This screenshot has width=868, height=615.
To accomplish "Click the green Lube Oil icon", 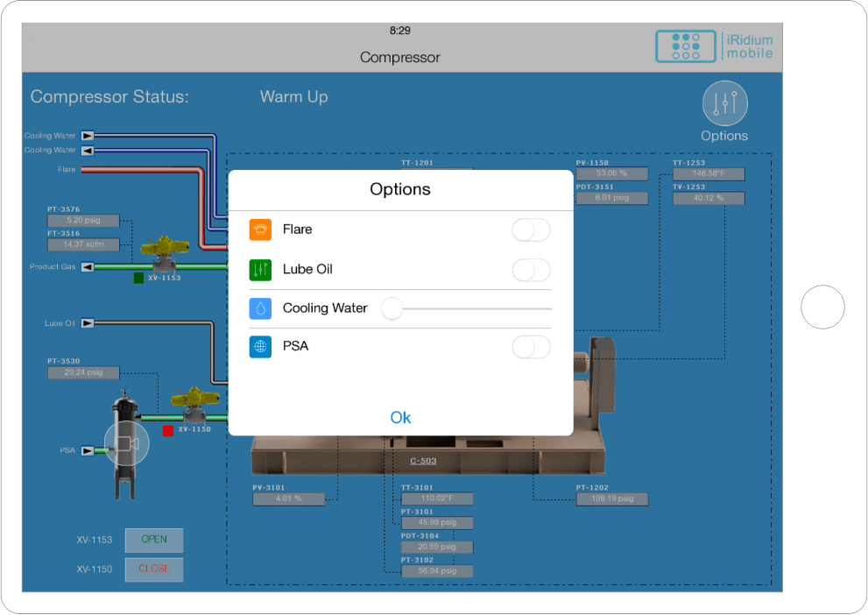I will click(260, 269).
